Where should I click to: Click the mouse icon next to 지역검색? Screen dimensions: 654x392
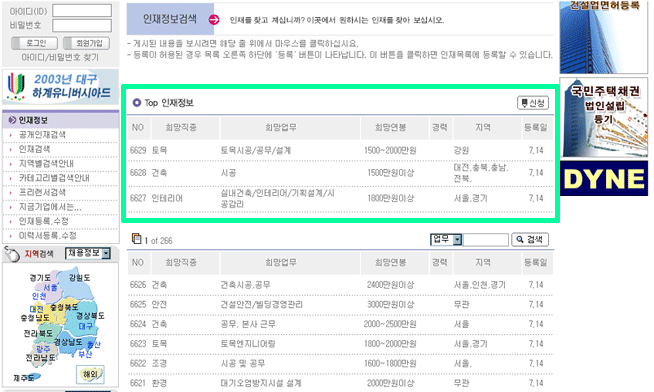point(12,254)
